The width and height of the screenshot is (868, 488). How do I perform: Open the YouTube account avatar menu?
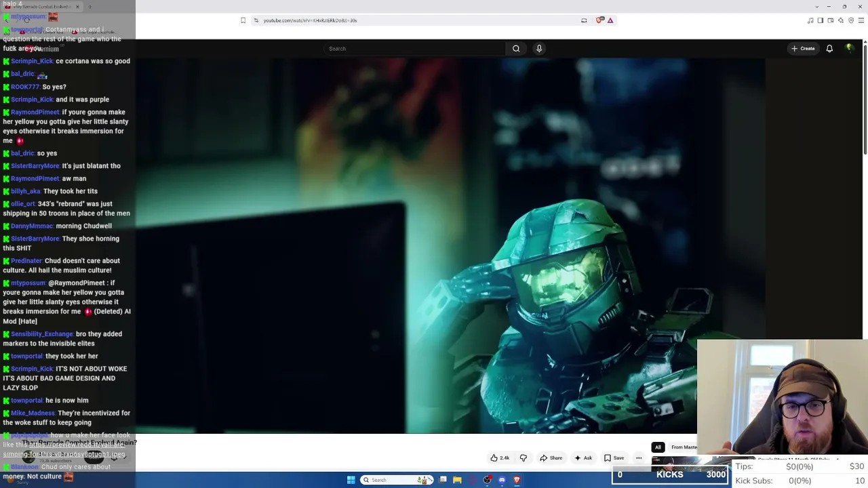point(849,48)
